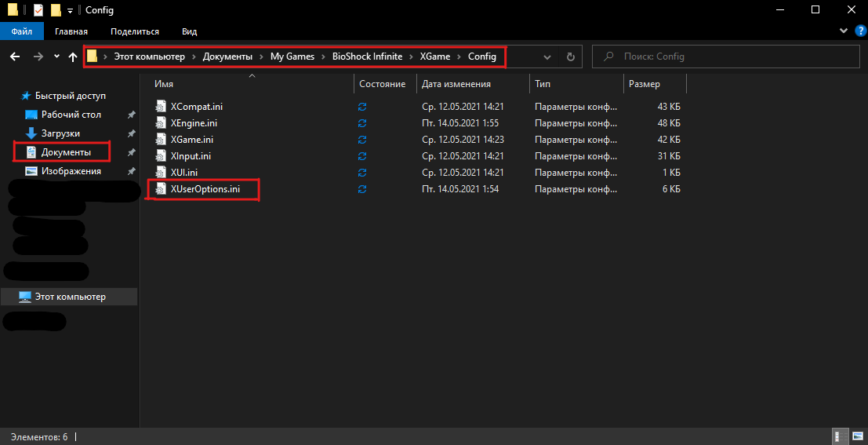Image resolution: width=868 pixels, height=445 pixels.
Task: Unpin Рабочий стол via its pin icon
Action: coord(131,115)
